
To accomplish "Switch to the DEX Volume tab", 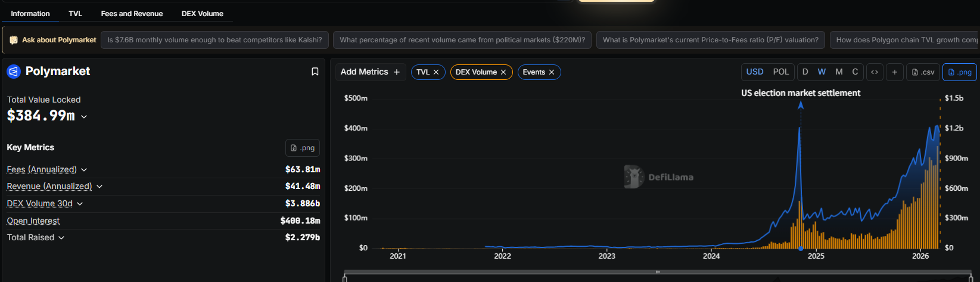I will click(x=202, y=14).
